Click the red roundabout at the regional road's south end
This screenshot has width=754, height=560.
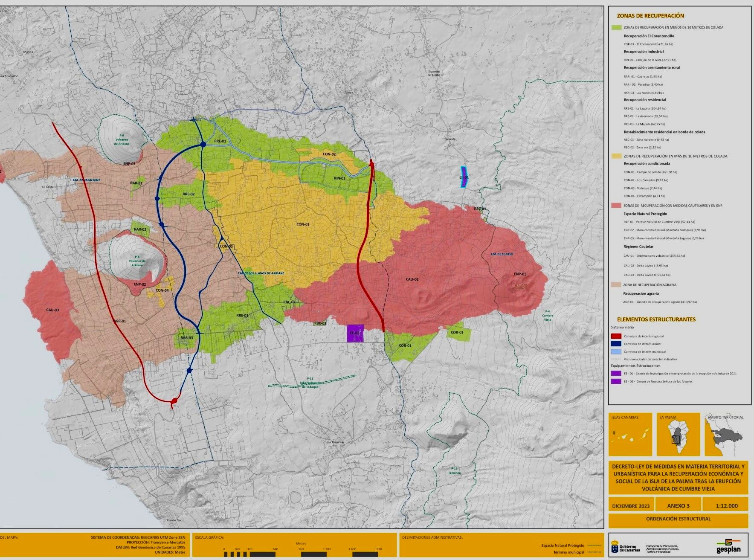(174, 401)
